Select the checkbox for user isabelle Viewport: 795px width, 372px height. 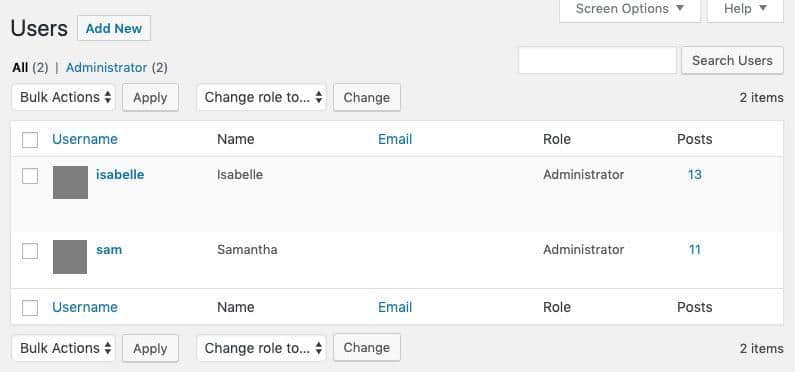[x=30, y=176]
